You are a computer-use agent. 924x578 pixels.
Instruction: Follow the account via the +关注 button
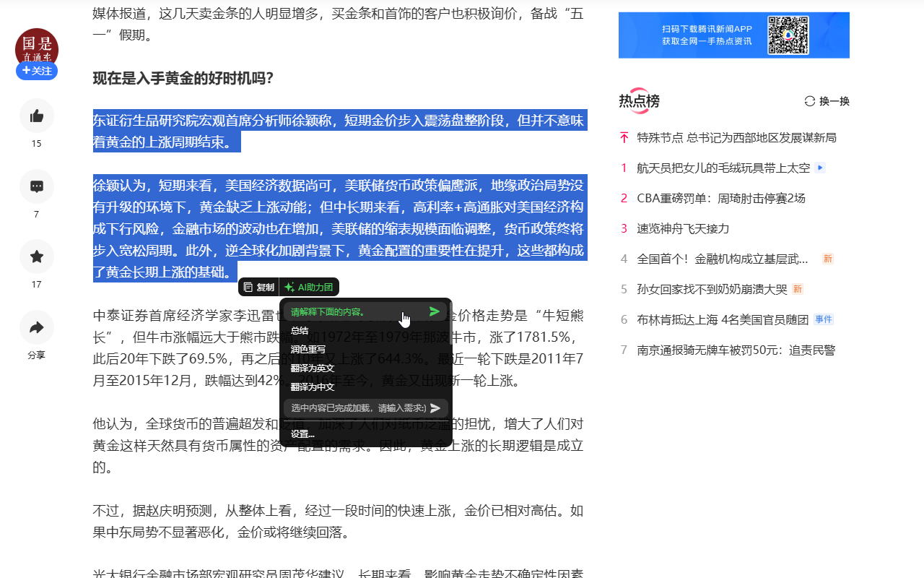(36, 71)
